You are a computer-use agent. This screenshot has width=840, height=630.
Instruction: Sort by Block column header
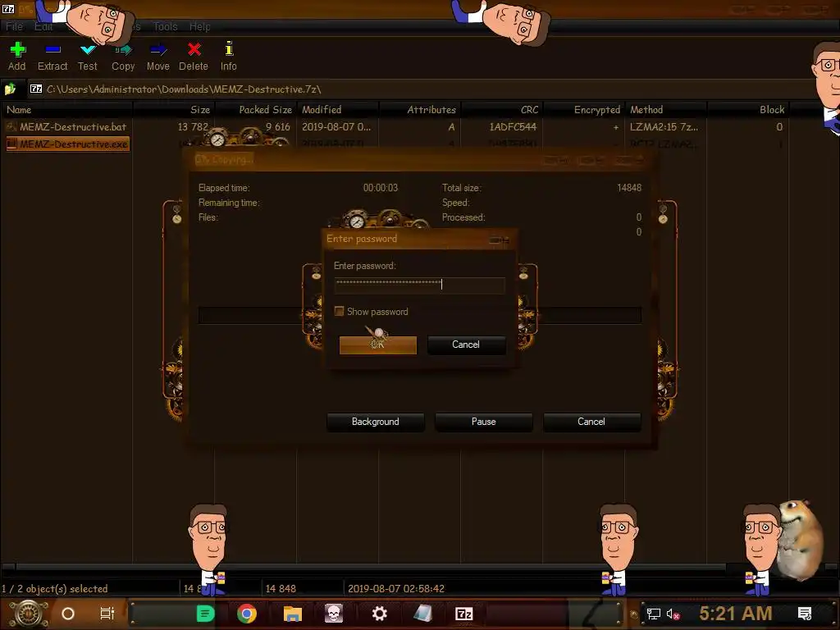748,110
